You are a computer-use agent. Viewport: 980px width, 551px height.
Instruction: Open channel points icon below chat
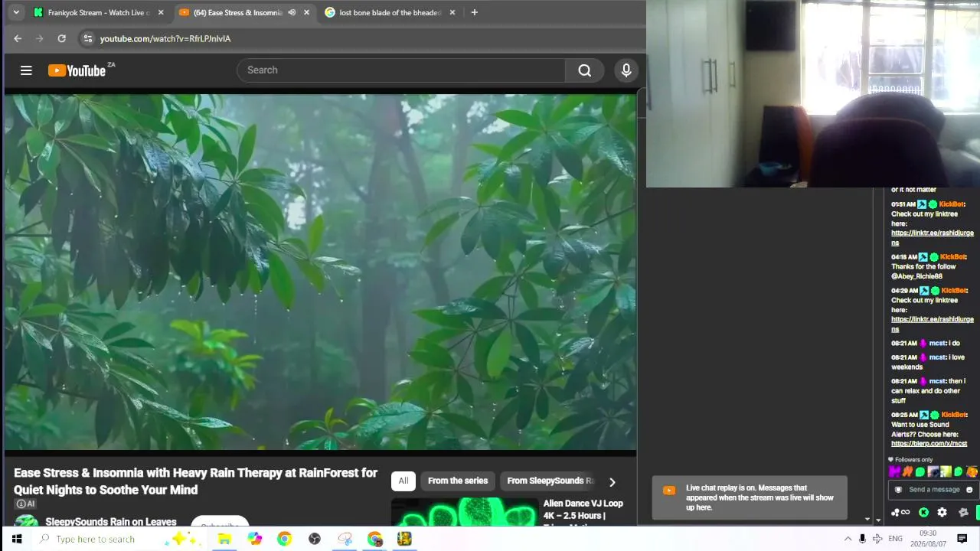(x=900, y=512)
